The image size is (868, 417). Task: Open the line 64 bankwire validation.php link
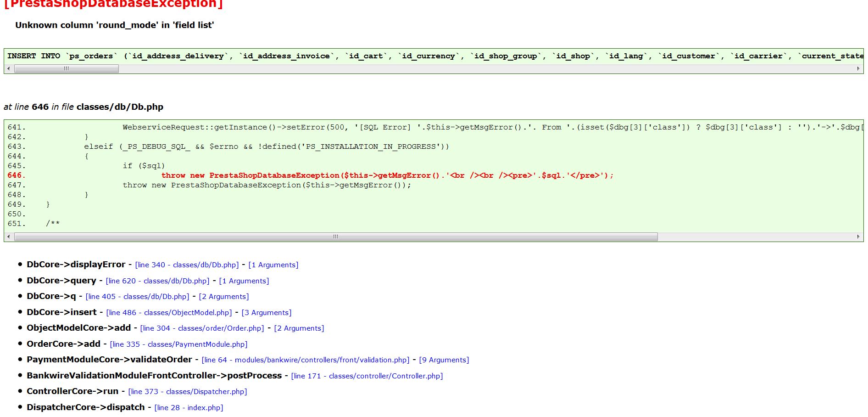pos(306,360)
